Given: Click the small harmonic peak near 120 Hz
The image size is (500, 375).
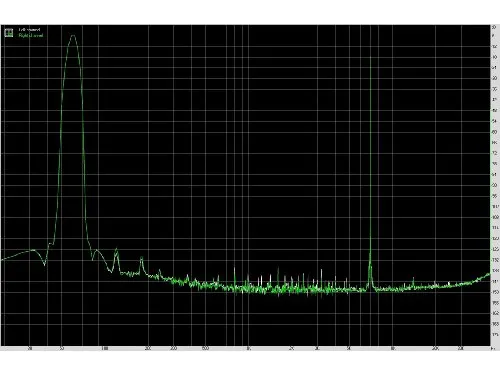Looking at the screenshot, I should [x=116, y=249].
